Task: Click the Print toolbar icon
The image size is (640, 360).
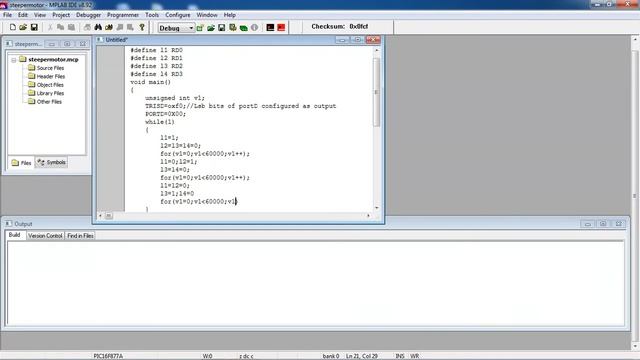Action: (x=87, y=27)
